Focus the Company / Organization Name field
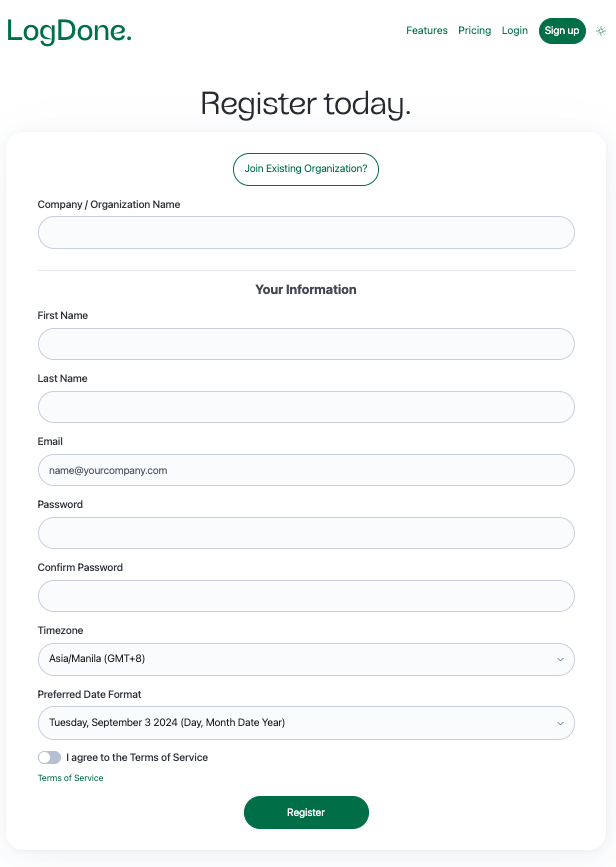Image resolution: width=616 pixels, height=867 pixels. [306, 232]
